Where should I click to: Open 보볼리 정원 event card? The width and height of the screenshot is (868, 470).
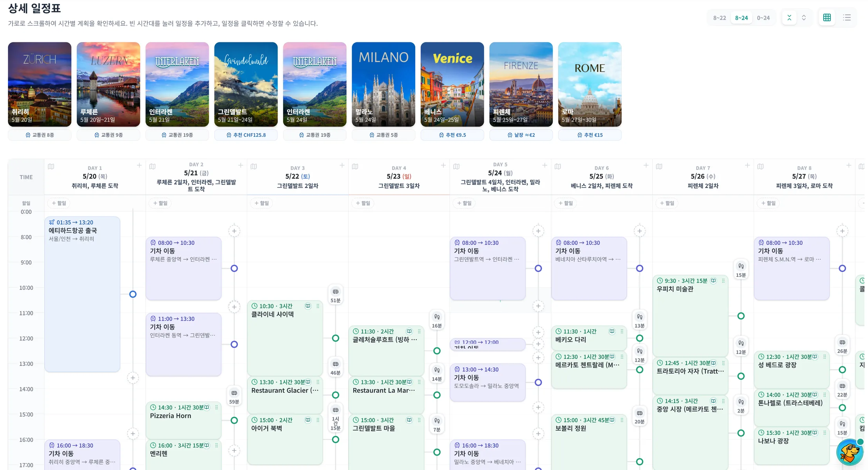[x=589, y=442]
